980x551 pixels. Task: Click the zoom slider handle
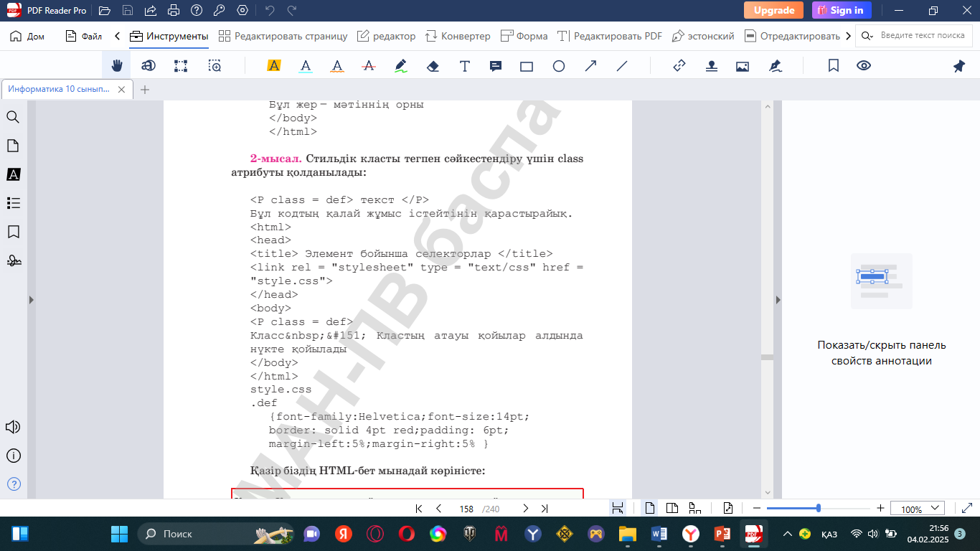pos(819,509)
